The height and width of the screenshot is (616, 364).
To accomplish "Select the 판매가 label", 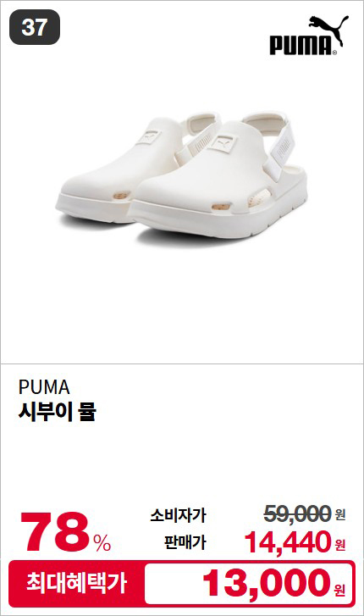I will point(185,542).
